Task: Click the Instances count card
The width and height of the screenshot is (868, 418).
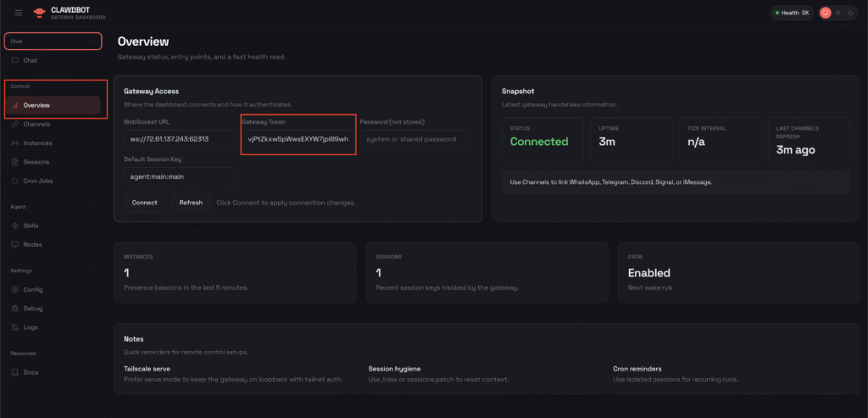Action: [x=235, y=273]
